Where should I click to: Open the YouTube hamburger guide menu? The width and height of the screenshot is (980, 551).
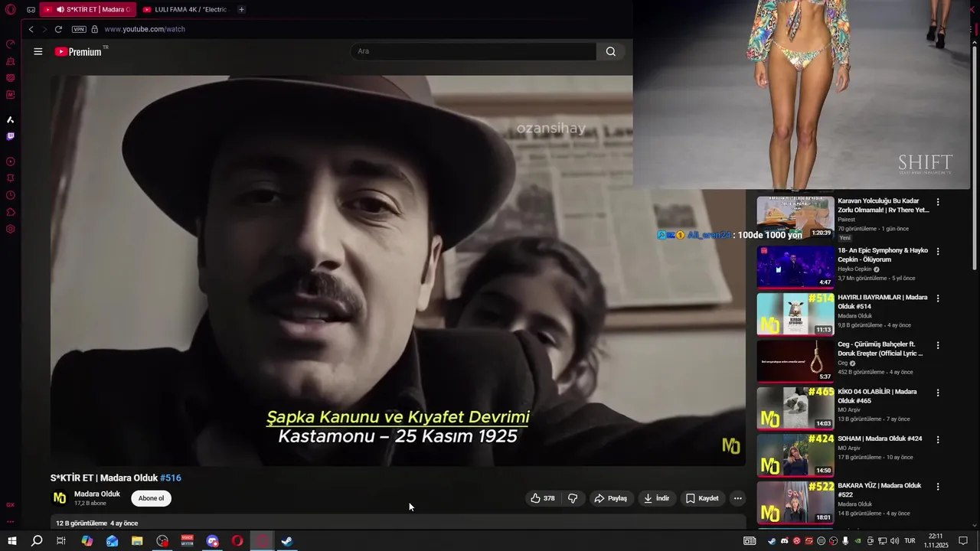[38, 51]
